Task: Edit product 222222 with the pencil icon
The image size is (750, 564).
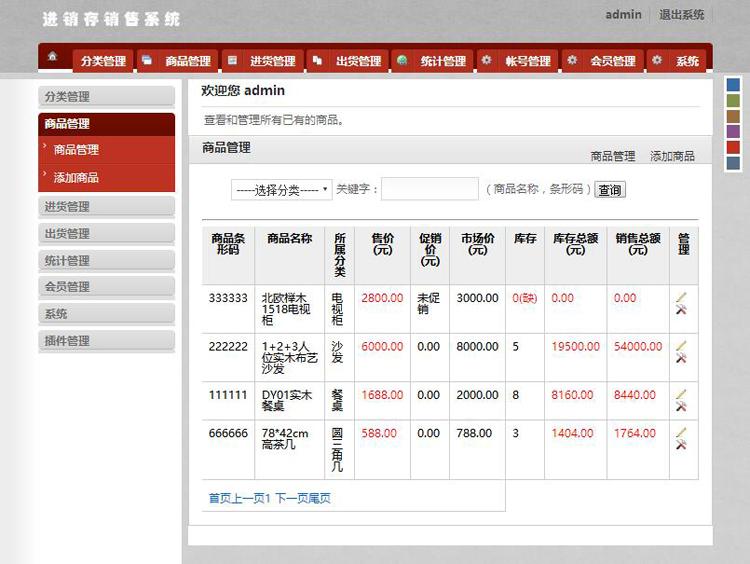Action: point(681,345)
